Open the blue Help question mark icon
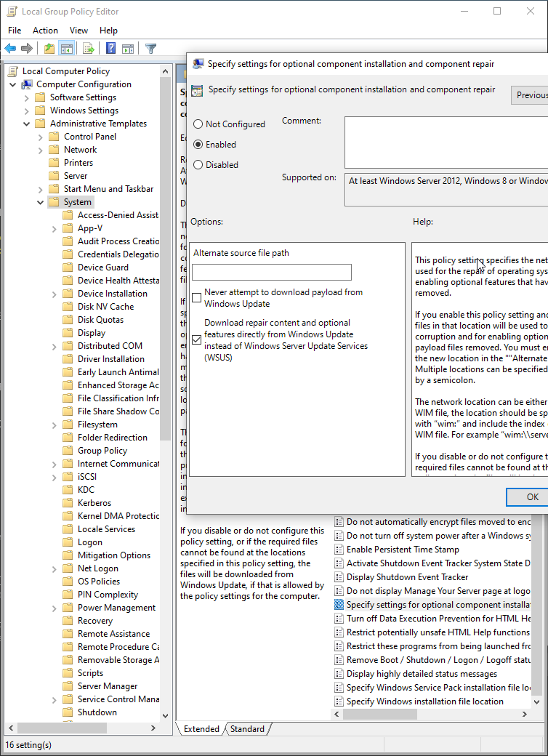The image size is (548, 756). click(111, 49)
